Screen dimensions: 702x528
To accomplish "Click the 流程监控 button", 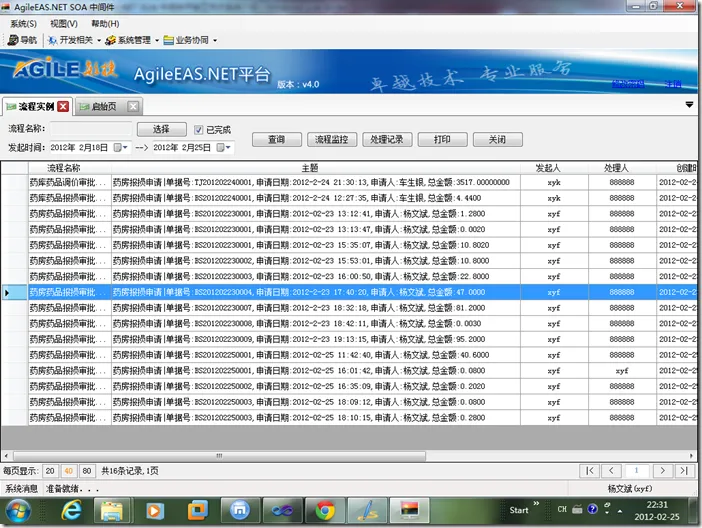I will click(332, 140).
